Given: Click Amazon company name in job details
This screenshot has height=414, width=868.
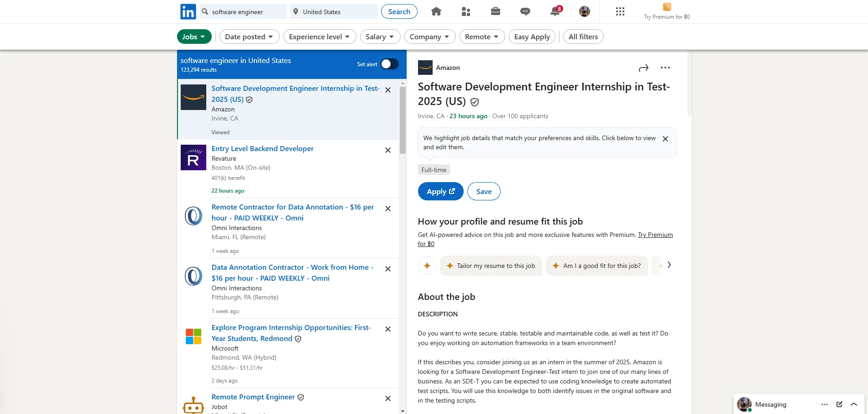Looking at the screenshot, I should [x=448, y=68].
